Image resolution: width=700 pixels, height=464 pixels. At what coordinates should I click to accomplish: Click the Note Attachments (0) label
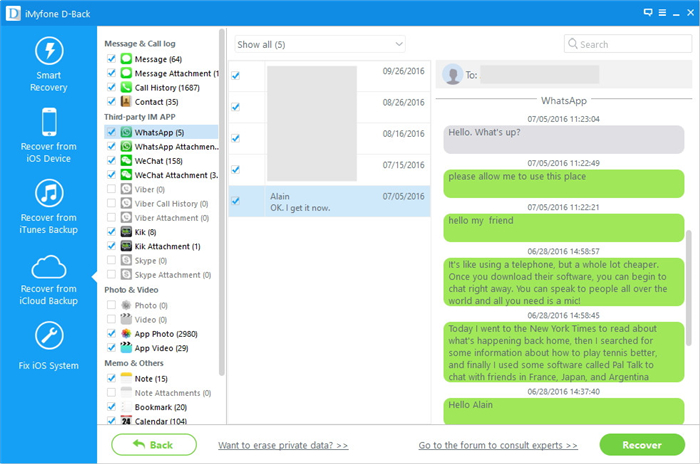pos(173,393)
